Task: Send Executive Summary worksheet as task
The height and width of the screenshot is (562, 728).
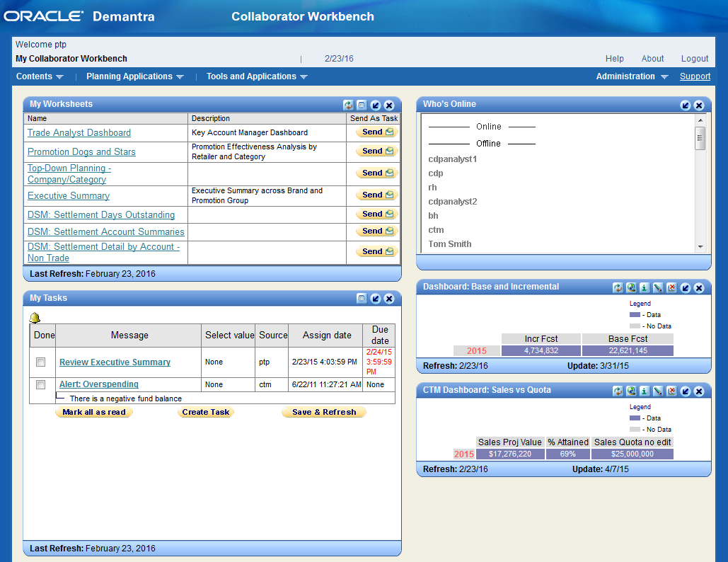Action: [378, 195]
